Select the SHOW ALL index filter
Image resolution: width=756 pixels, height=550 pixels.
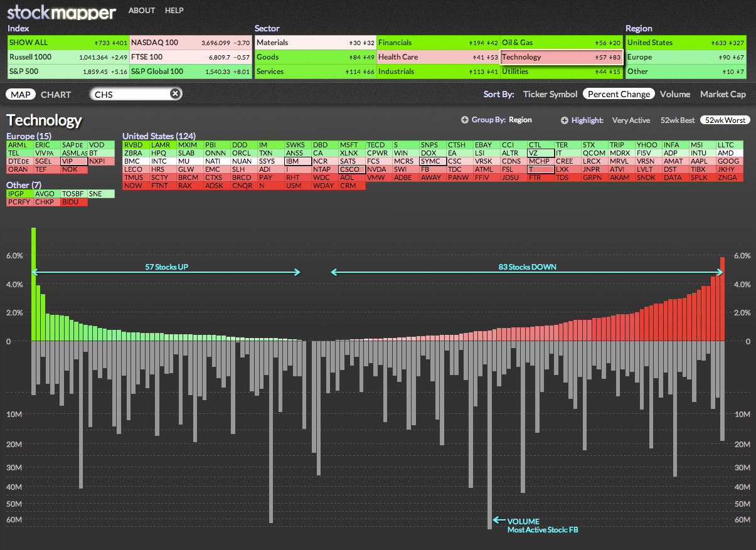pos(68,43)
